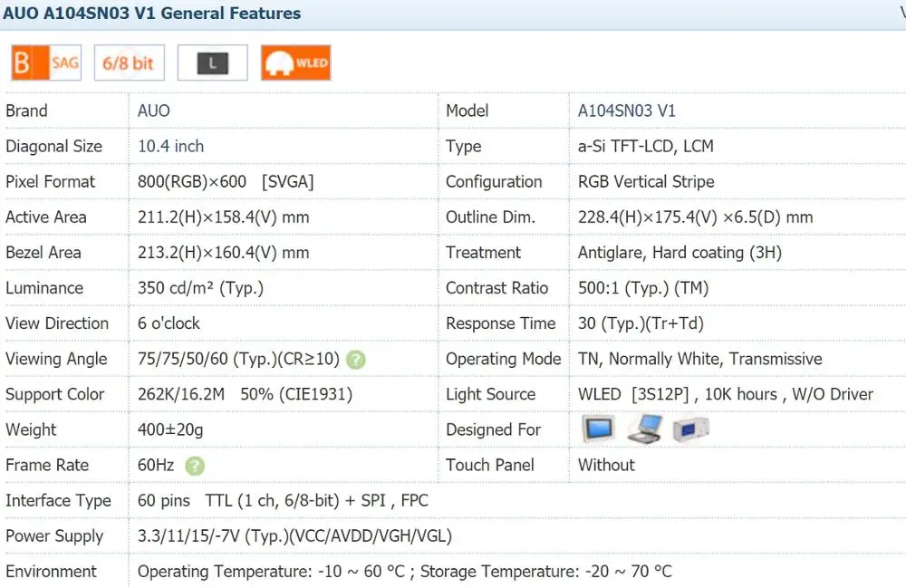Click the Touch Panel row label

click(490, 465)
